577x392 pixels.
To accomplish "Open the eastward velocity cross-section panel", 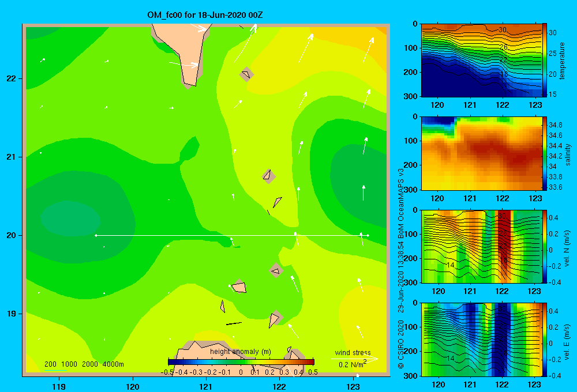I will pos(482,340).
